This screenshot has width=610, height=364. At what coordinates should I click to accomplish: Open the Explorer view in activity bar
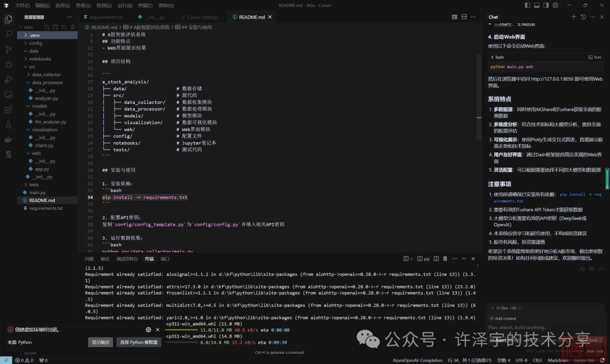click(8, 19)
